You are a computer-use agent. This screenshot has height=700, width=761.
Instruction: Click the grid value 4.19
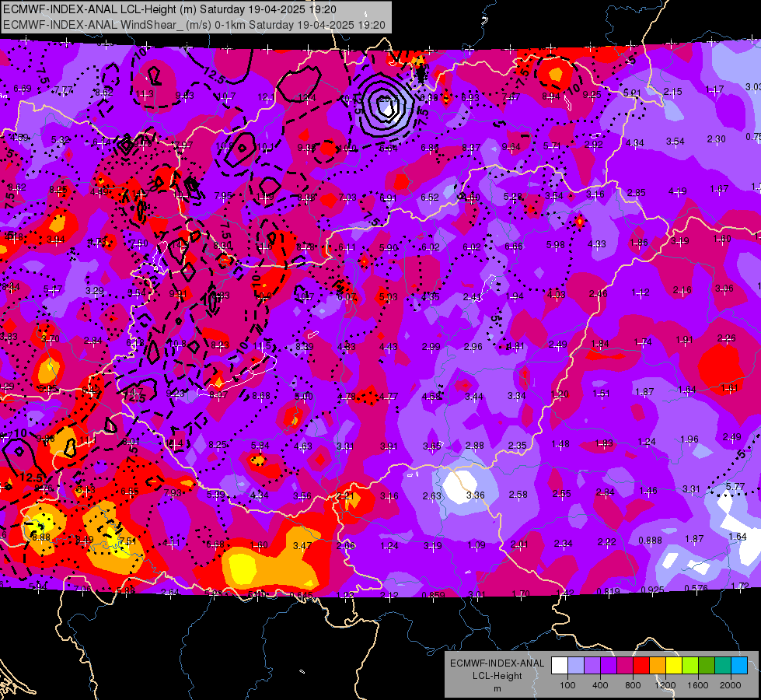pos(677,191)
